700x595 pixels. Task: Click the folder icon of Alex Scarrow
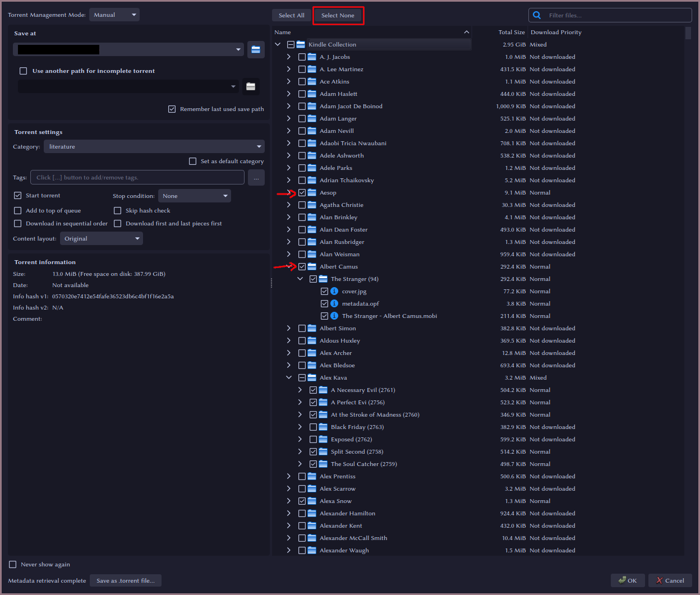pyautogui.click(x=312, y=488)
